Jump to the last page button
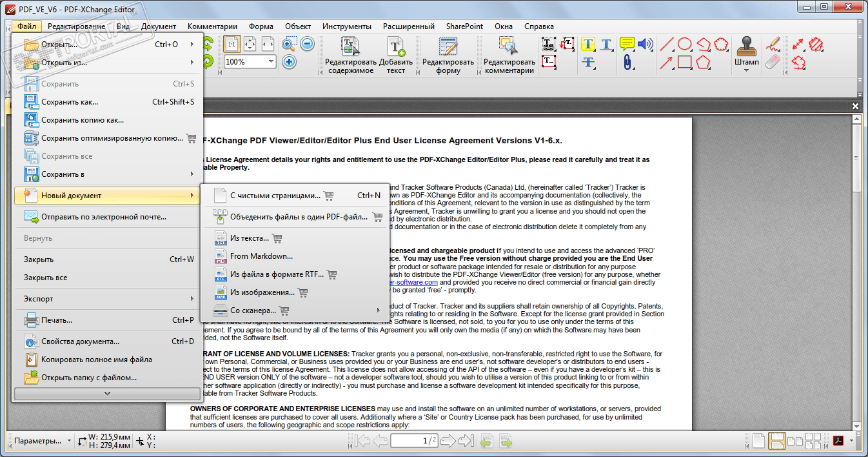Image resolution: width=868 pixels, height=457 pixels. [x=466, y=441]
